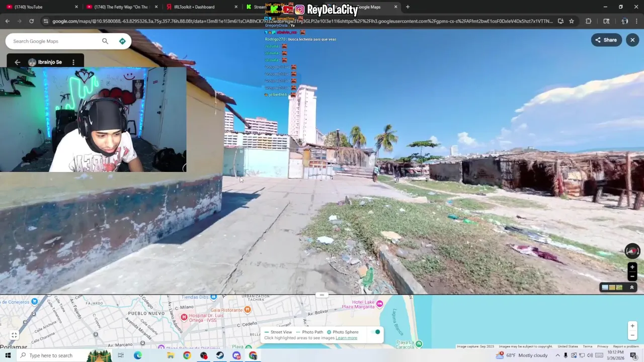Zoom in on the bottom minimap

click(632, 326)
